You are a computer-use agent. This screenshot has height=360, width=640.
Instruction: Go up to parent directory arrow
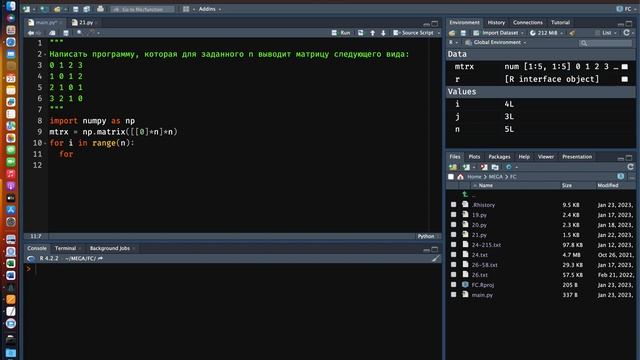click(465, 195)
